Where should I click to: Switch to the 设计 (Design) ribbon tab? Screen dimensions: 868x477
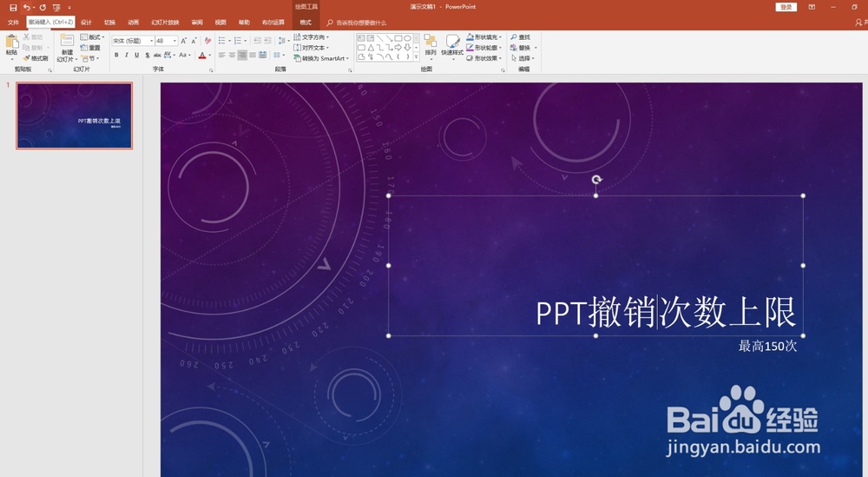[86, 23]
